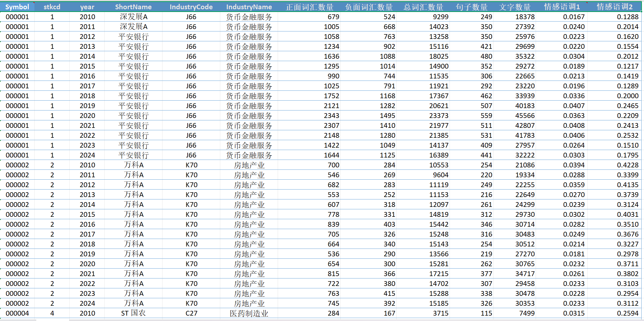Viewport: 644px width, 321px height.
Task: Click the 深发展A cell in the 2011 row
Action: 133,27
